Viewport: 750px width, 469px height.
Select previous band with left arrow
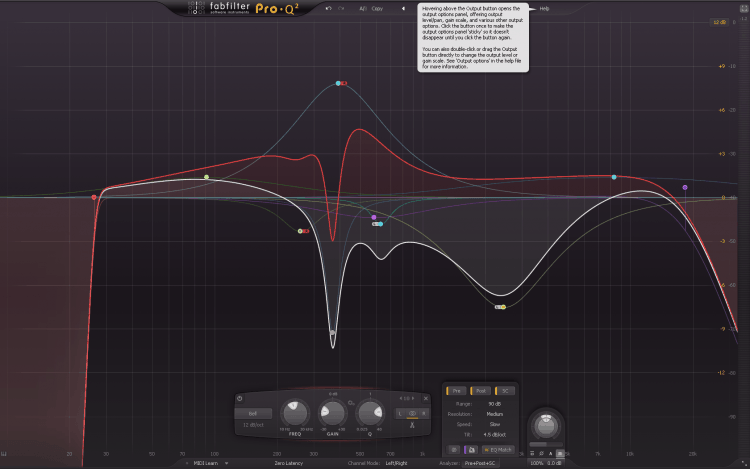[401, 398]
